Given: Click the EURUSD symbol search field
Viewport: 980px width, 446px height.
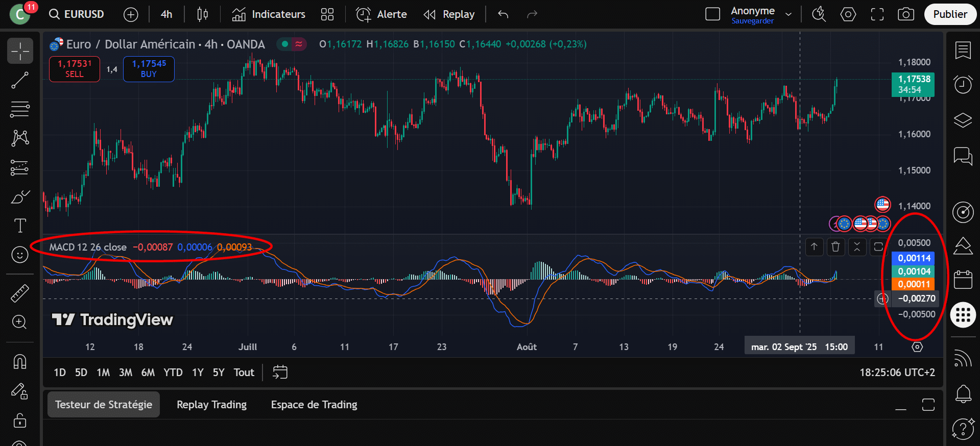Looking at the screenshot, I should 78,14.
